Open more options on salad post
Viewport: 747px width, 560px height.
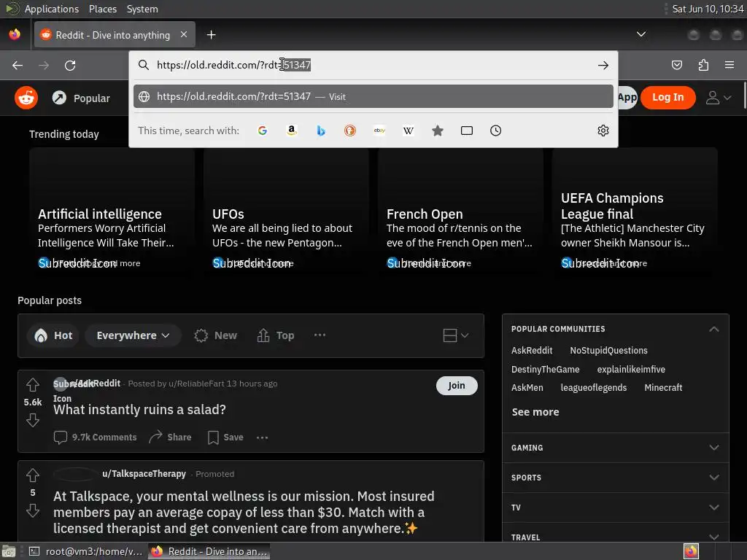tap(262, 437)
